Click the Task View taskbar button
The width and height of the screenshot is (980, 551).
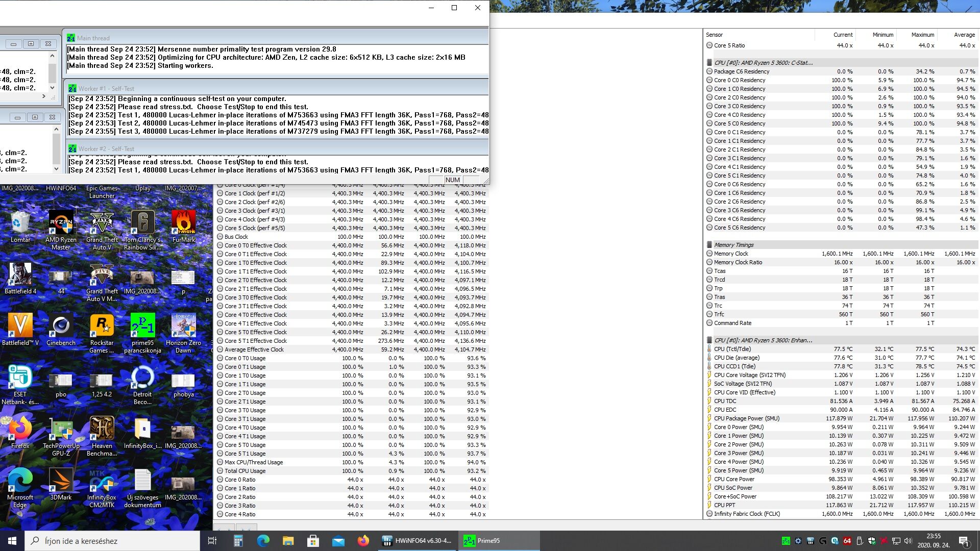point(212,541)
